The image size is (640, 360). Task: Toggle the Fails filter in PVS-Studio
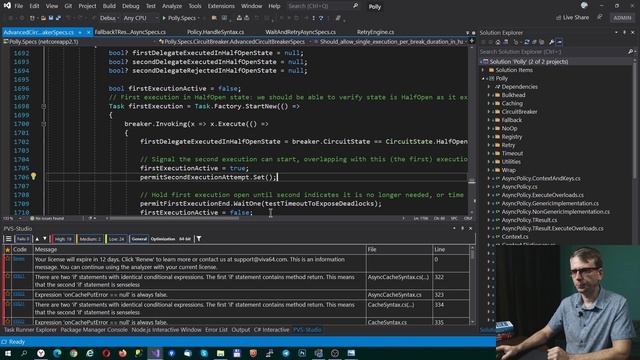pos(22,239)
